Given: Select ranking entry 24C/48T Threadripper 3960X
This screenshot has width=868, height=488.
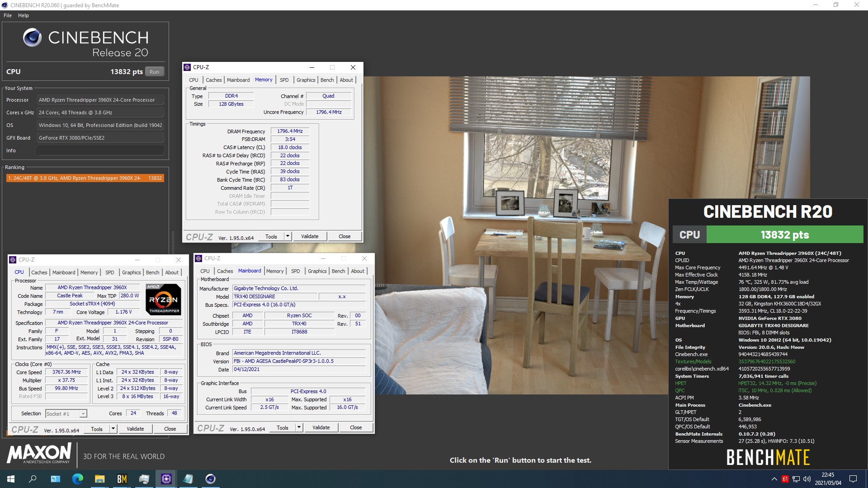Looking at the screenshot, I should 85,178.
